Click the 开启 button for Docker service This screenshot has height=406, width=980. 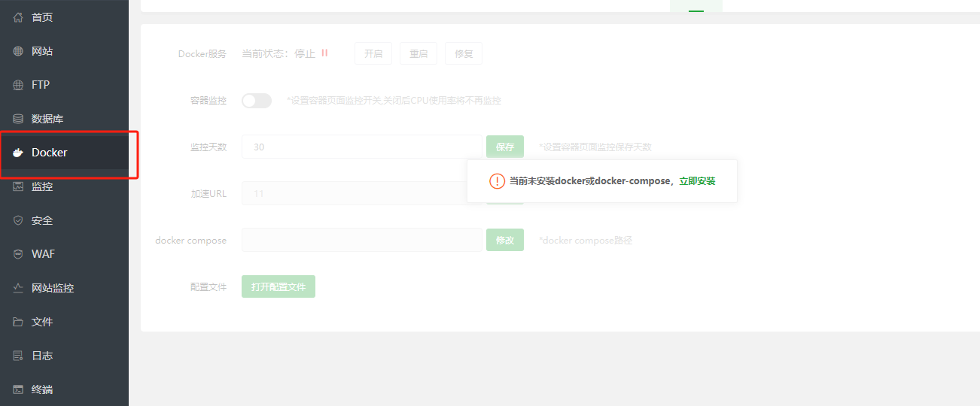373,53
